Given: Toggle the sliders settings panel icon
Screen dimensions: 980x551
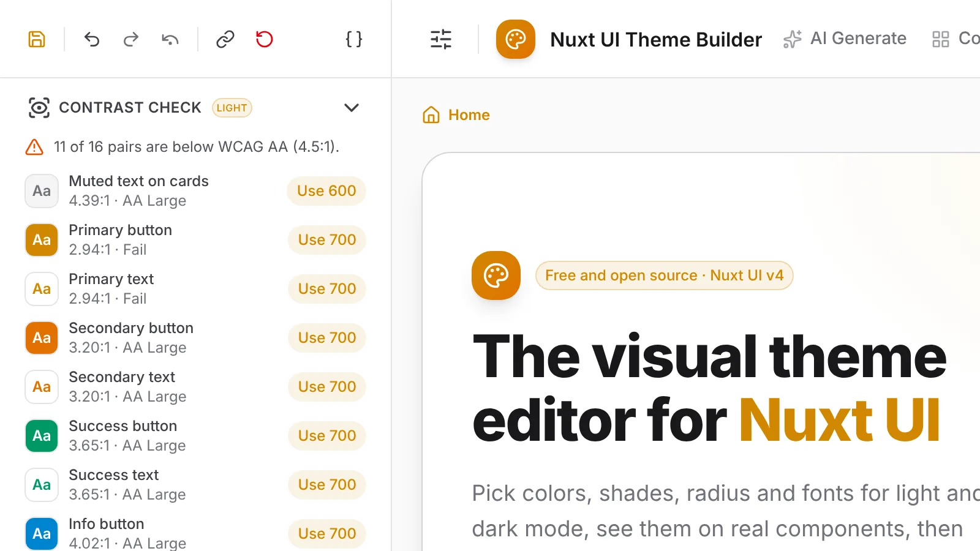Looking at the screenshot, I should (x=441, y=39).
